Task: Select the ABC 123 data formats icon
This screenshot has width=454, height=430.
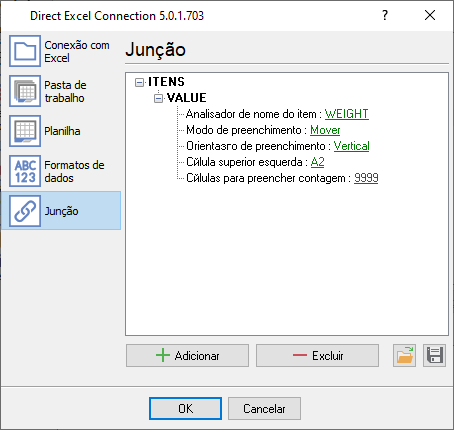Action: [x=25, y=171]
